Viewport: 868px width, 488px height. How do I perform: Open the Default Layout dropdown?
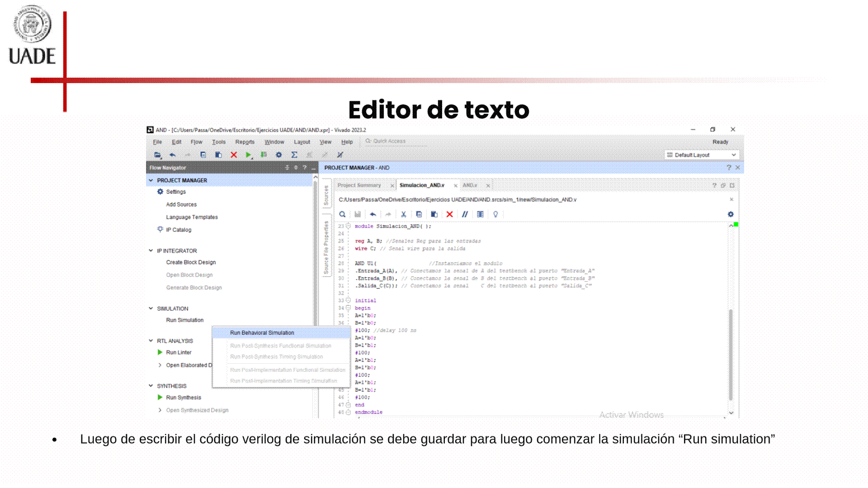tap(702, 155)
